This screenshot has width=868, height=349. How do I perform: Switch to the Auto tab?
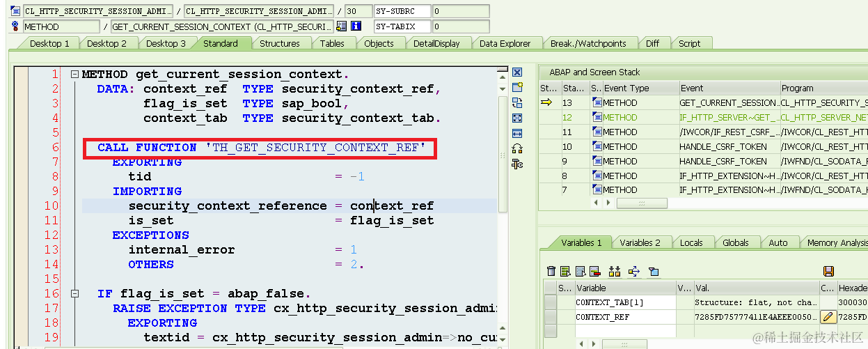coord(778,242)
